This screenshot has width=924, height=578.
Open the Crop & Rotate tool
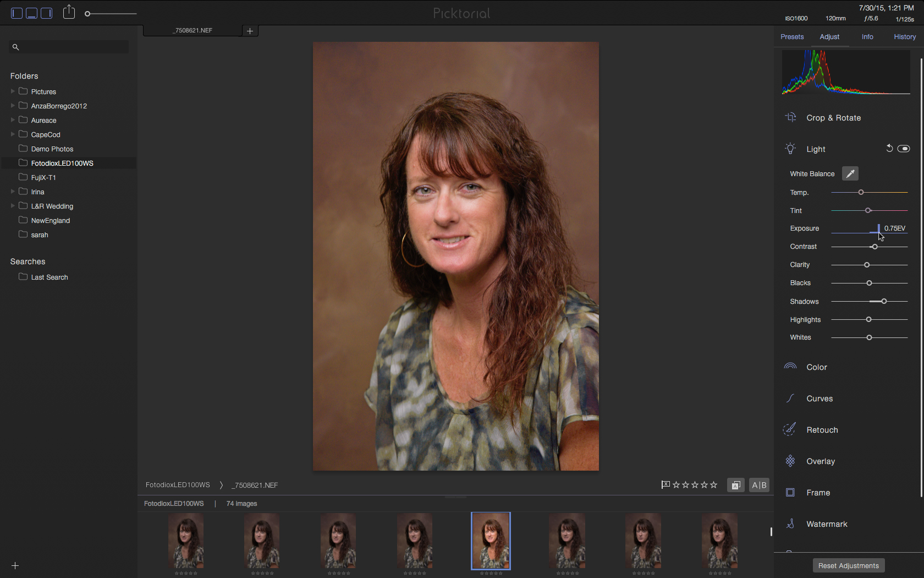click(x=833, y=118)
